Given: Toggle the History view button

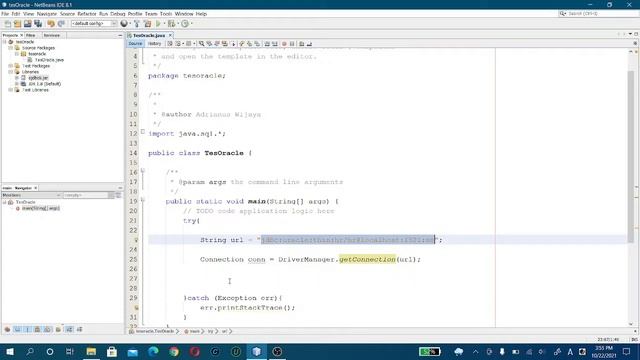Looking at the screenshot, I should click(154, 44).
